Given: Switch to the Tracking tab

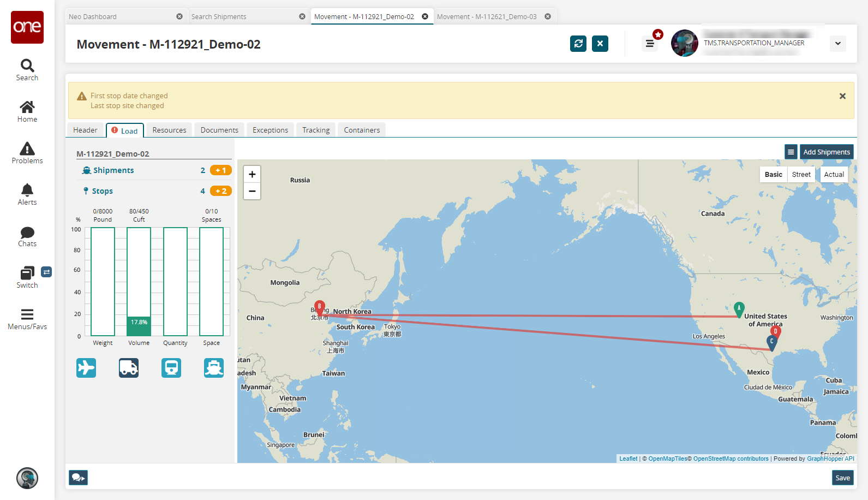Looking at the screenshot, I should click(x=316, y=130).
